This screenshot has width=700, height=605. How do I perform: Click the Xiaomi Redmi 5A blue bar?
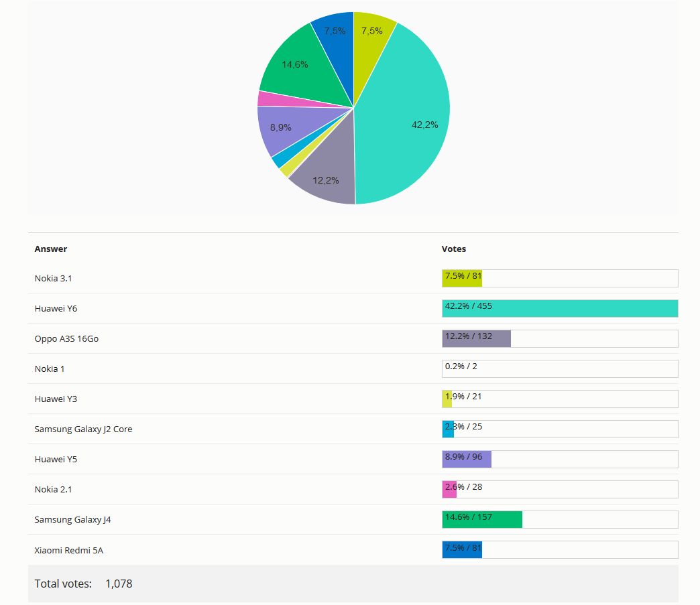click(462, 549)
